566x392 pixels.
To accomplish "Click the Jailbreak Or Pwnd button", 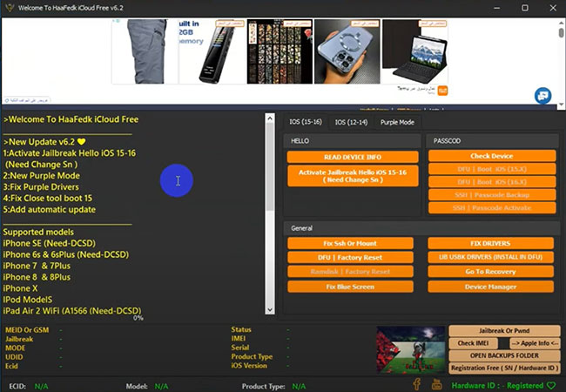I will pos(504,331).
